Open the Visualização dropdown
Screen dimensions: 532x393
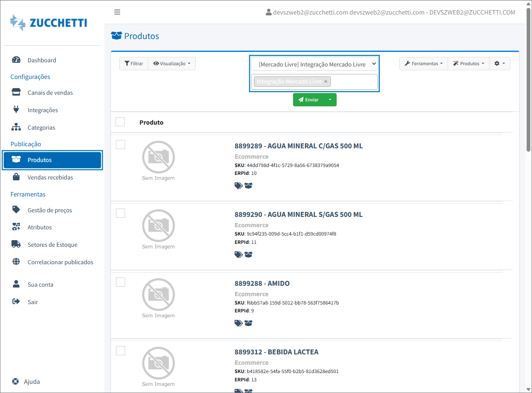172,64
